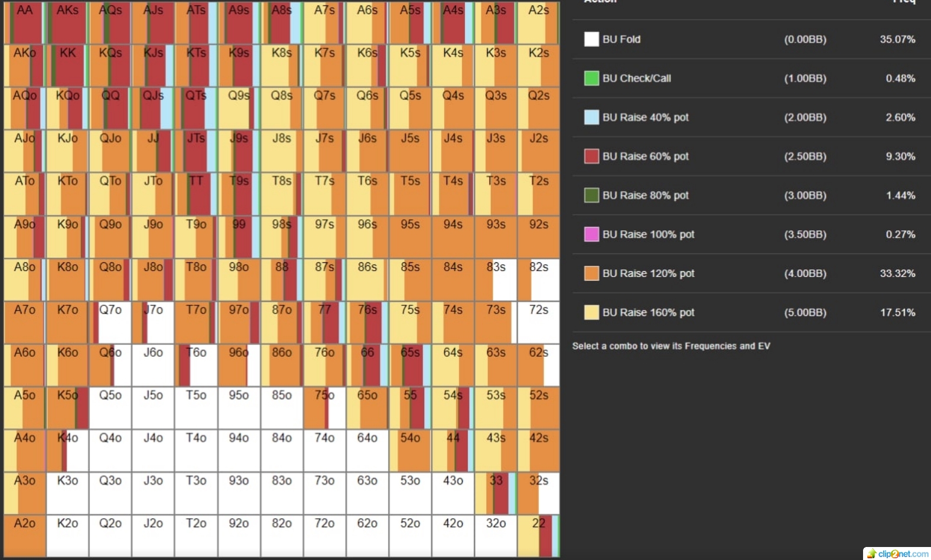The height and width of the screenshot is (560, 931).
Task: Select the T6o combo cell
Action: 196,365
